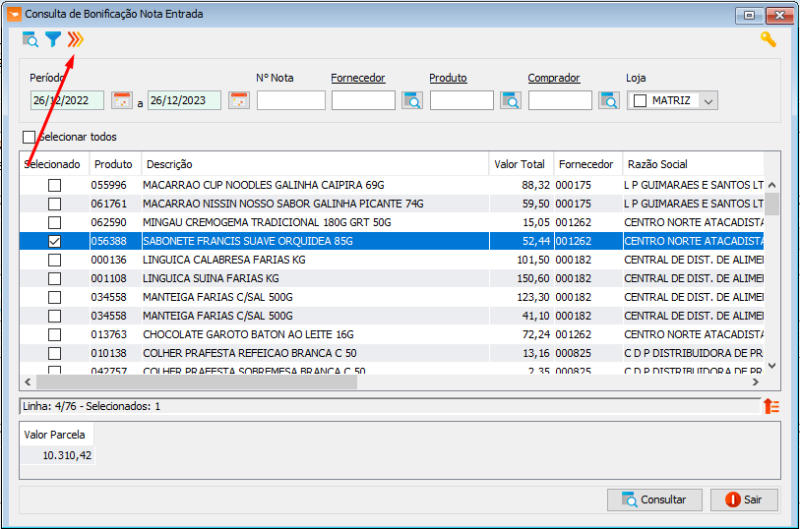Uncheck the SABONETE FRANCIS row checkbox
This screenshot has height=529, width=800.
(x=55, y=241)
